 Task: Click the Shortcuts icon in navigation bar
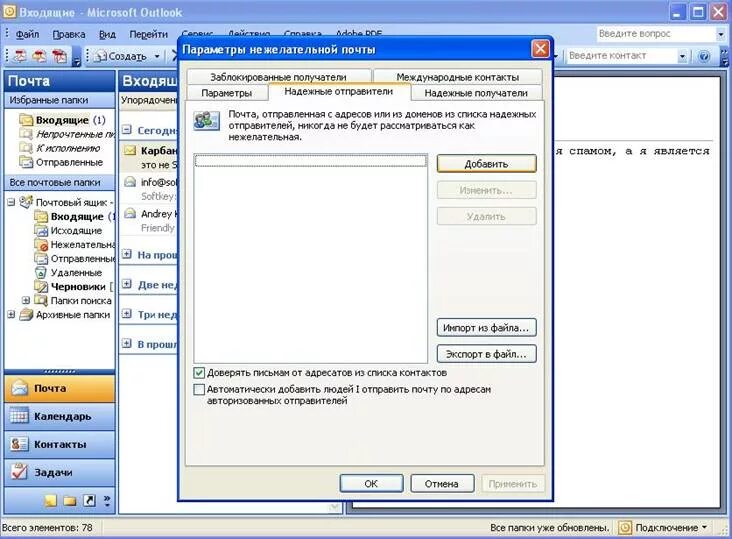coord(89,501)
